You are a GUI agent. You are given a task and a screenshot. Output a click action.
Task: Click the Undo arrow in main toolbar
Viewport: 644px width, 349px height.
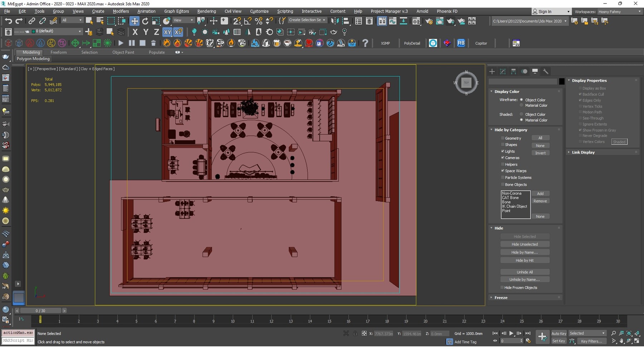pyautogui.click(x=8, y=21)
